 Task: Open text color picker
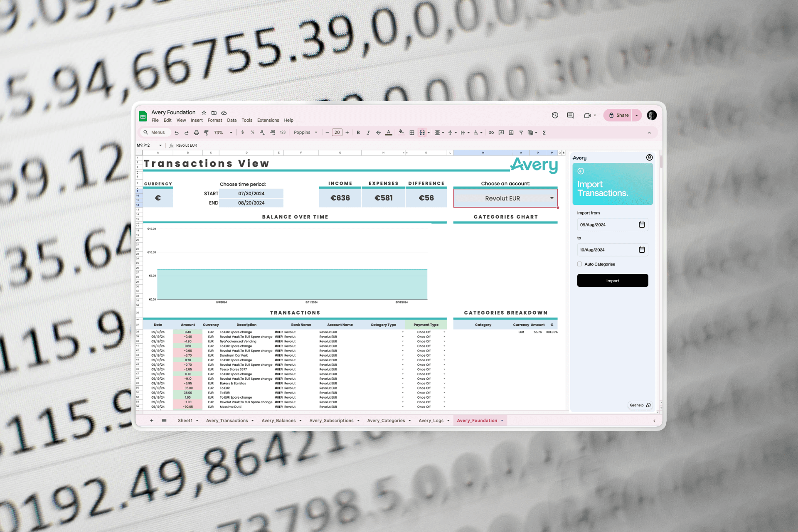click(x=389, y=133)
